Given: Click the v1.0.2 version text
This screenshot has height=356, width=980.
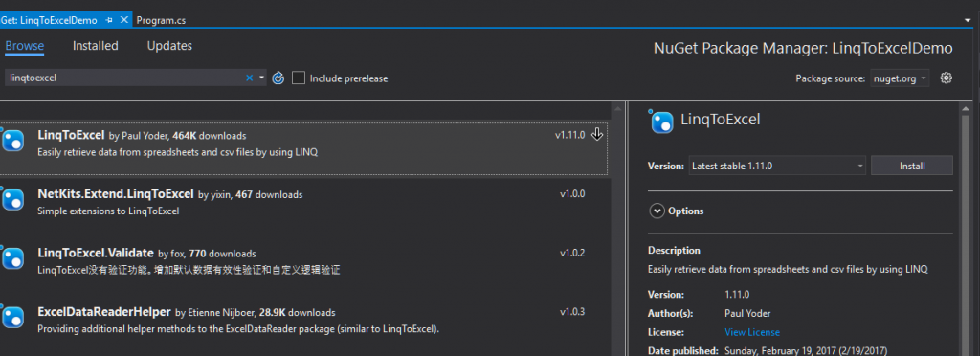Looking at the screenshot, I should (x=572, y=253).
